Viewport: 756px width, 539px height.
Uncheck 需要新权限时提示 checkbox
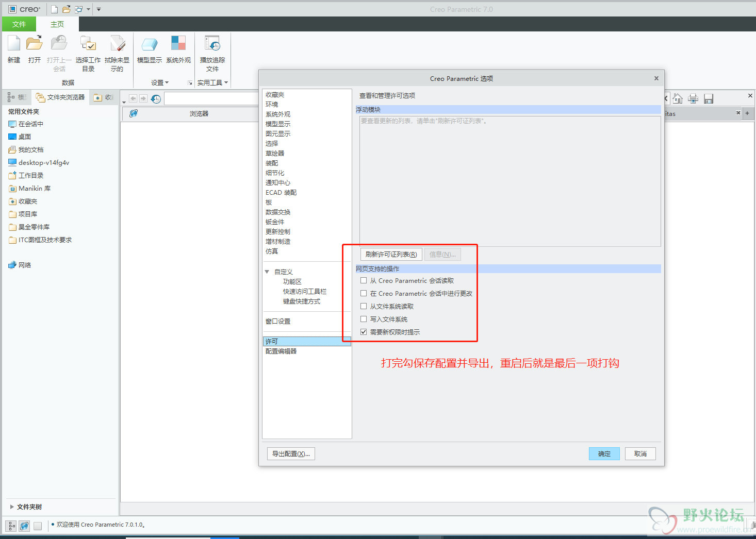(364, 332)
